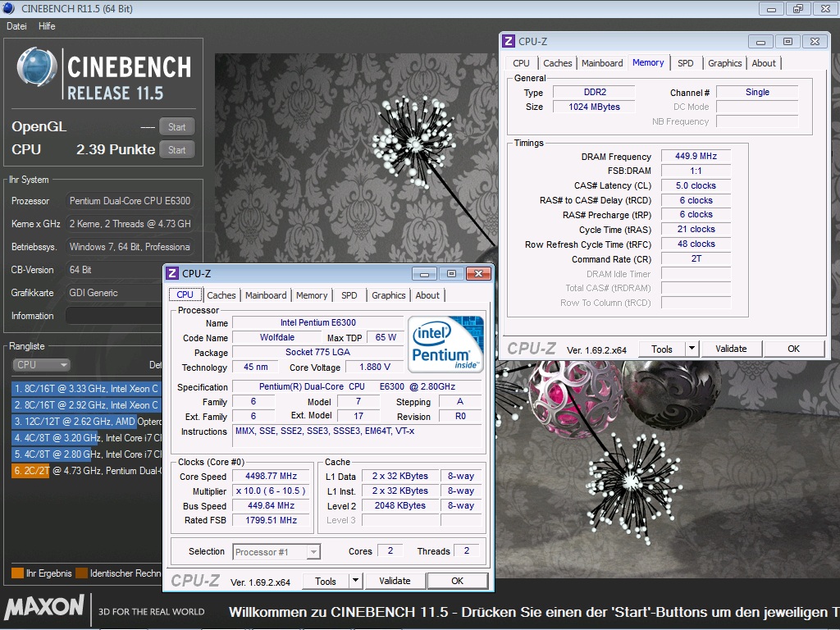Switch to Mainboard tab in the front CPU-Z window
The width and height of the screenshot is (840, 630).
coord(266,295)
